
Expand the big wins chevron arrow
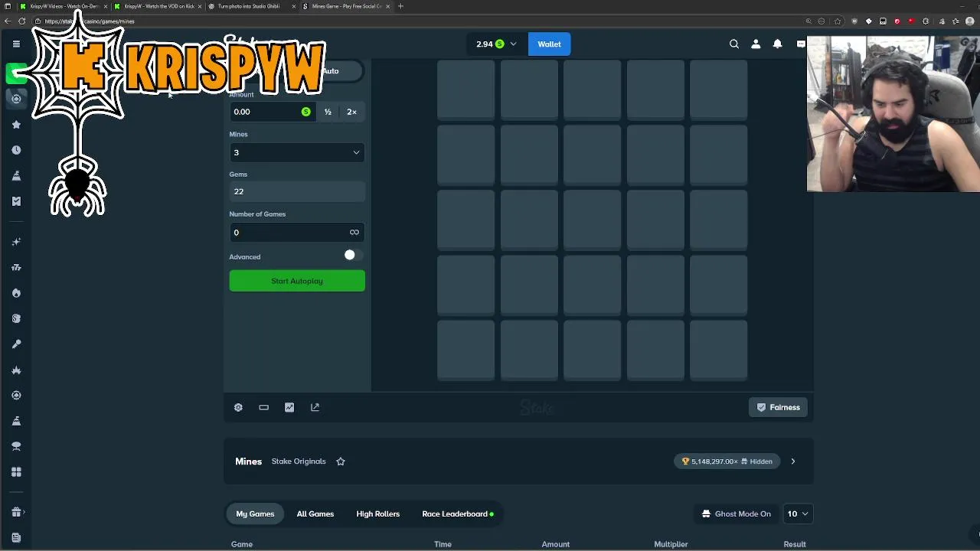(792, 461)
